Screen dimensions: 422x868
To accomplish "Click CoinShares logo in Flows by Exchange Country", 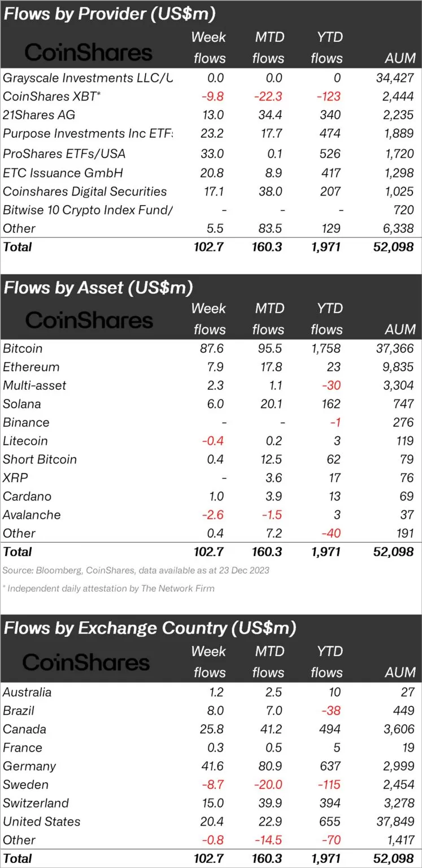I will click(x=86, y=662).
